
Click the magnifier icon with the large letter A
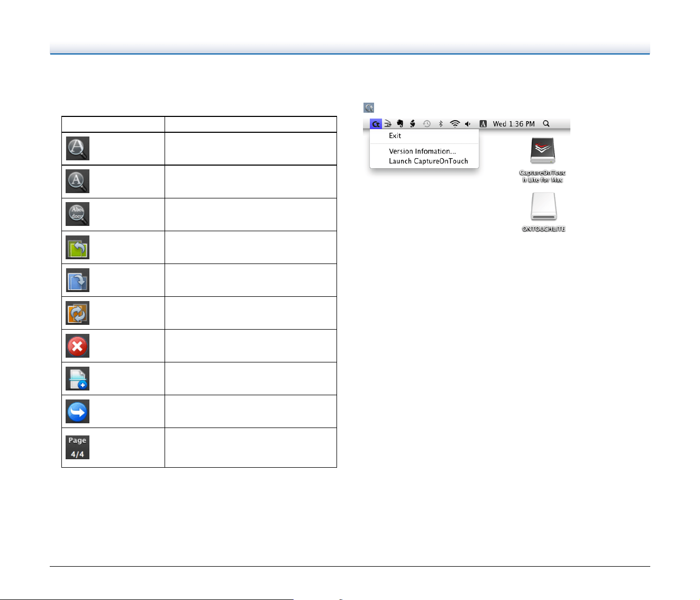[77, 148]
